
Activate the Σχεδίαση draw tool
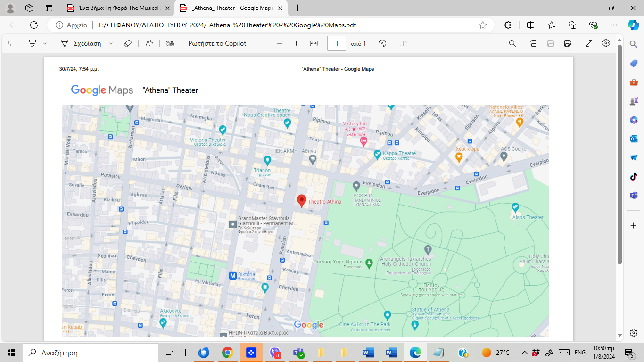(x=81, y=43)
